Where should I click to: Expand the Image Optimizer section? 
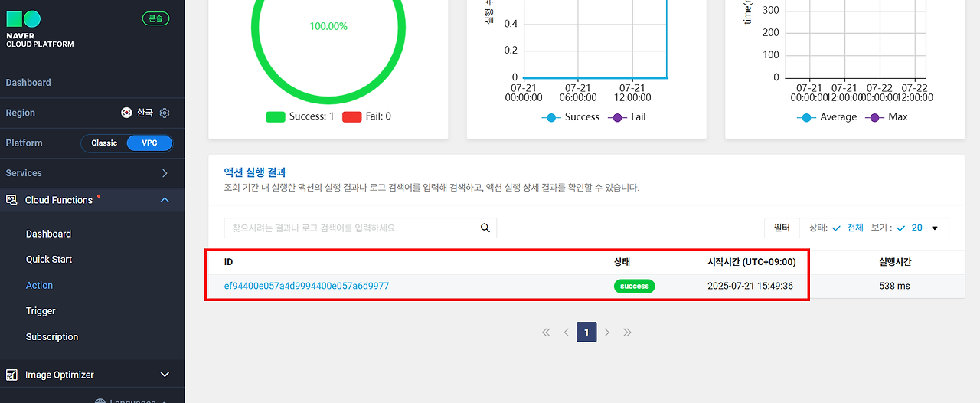coord(165,375)
